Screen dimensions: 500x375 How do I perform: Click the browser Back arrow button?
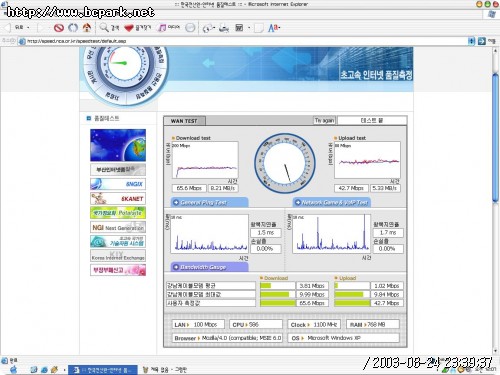7,28
